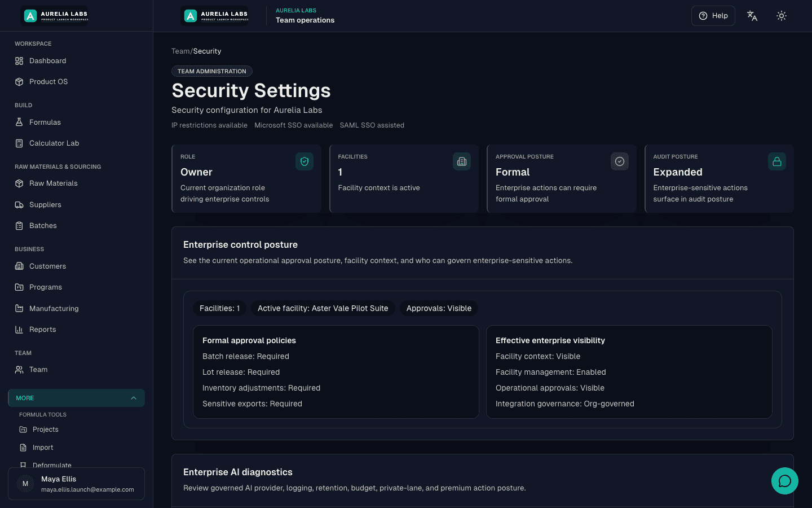
Task: Click the Enterprise control posture heading
Action: point(240,244)
